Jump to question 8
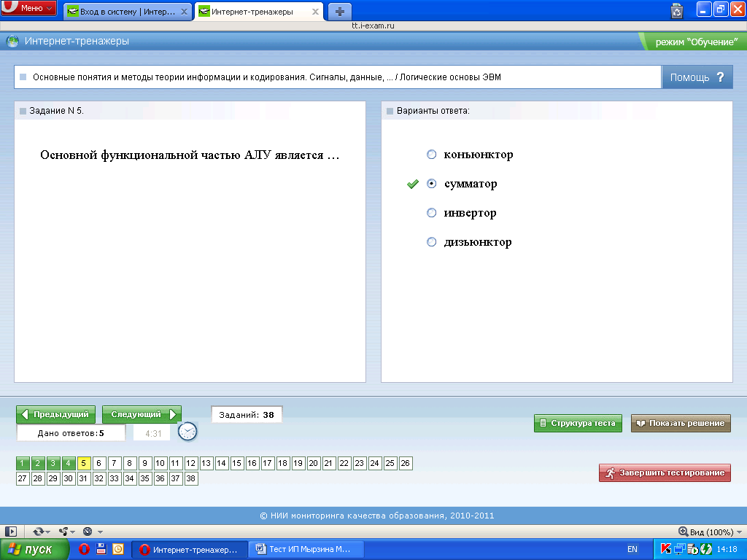 (x=129, y=463)
